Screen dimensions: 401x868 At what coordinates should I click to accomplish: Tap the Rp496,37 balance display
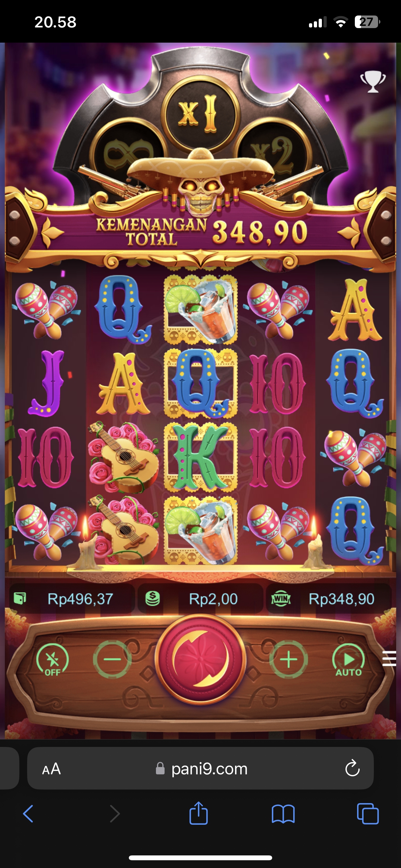click(80, 599)
